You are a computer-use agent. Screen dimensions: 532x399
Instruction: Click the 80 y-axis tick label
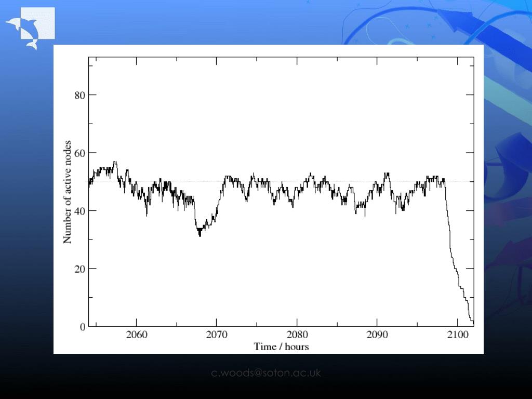(79, 96)
